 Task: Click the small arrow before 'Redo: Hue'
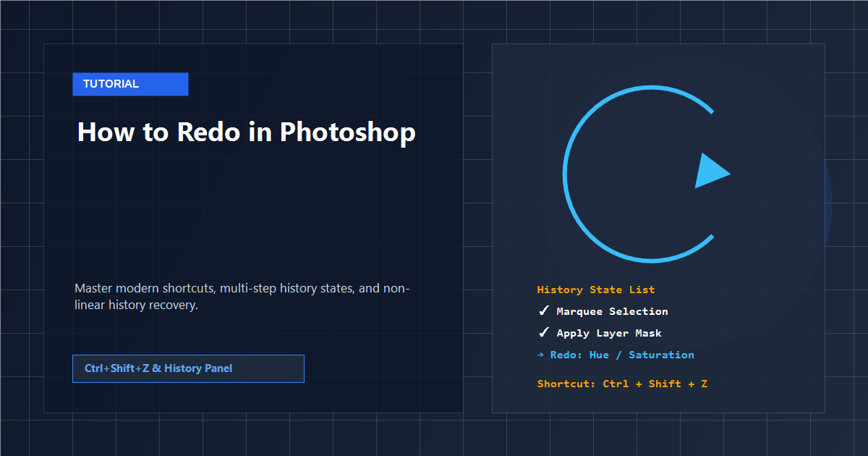pos(540,355)
